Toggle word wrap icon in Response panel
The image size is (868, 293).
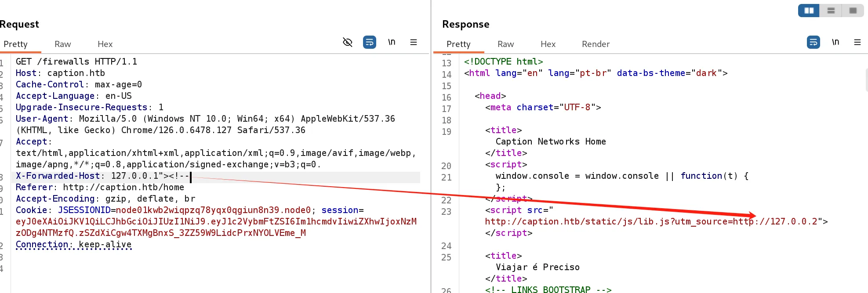tap(814, 42)
